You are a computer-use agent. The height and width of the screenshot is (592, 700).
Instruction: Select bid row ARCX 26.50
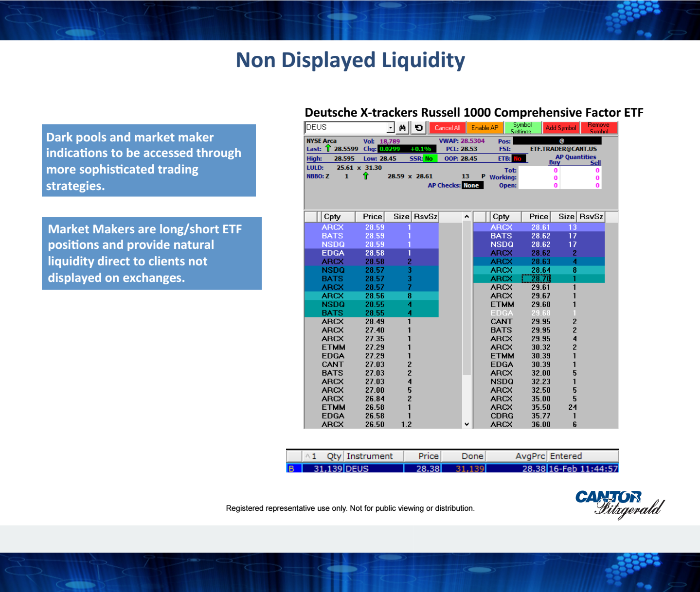[371, 424]
